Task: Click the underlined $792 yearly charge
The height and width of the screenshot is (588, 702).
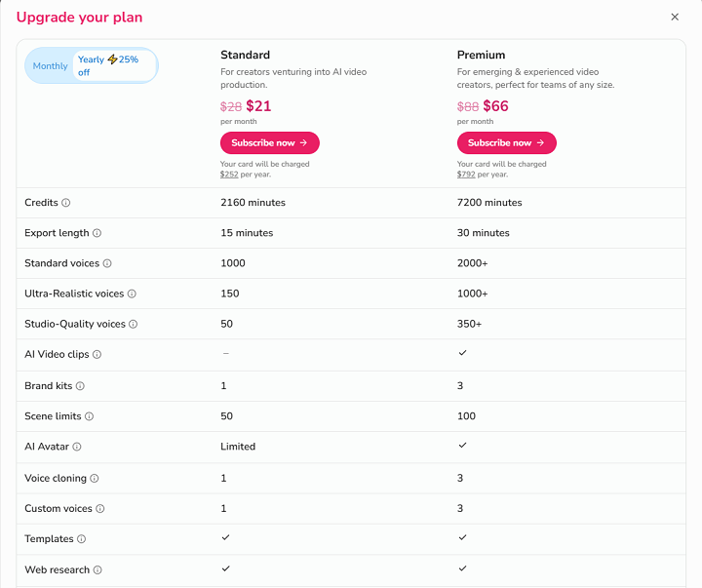Action: [x=466, y=175]
